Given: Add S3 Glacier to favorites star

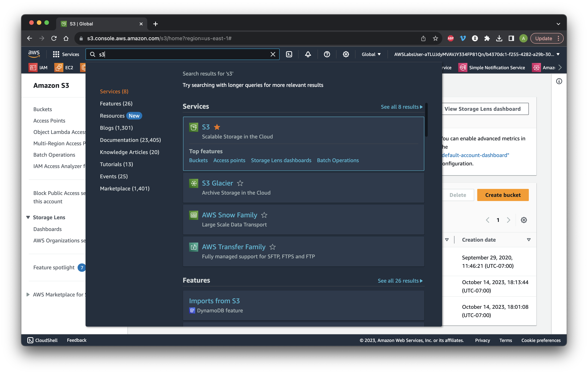Looking at the screenshot, I should tap(240, 183).
